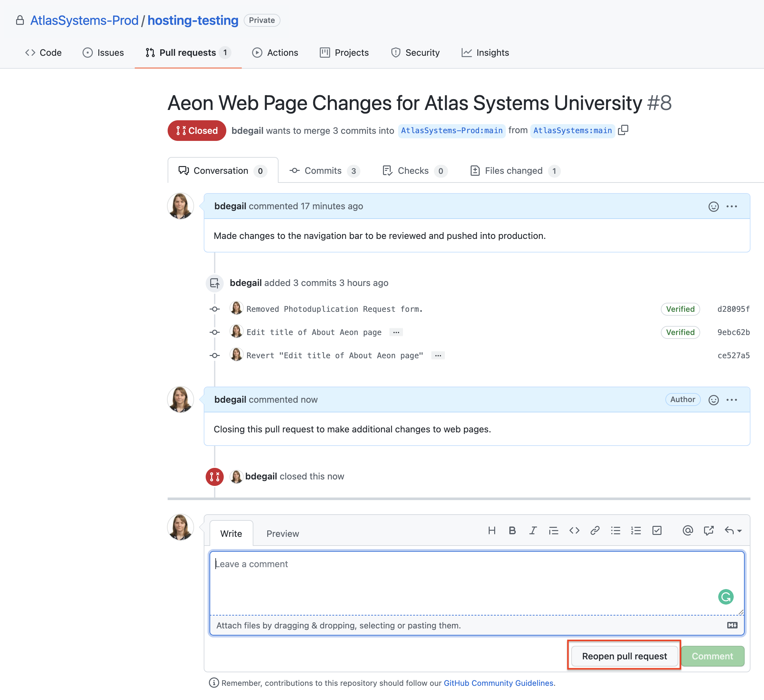Insert a heading in the comment

click(492, 531)
